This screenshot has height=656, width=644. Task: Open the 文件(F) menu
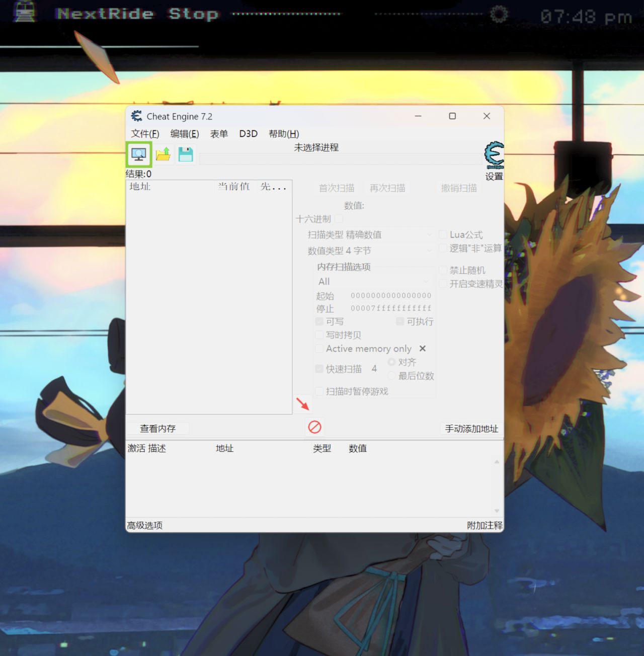[x=145, y=134]
